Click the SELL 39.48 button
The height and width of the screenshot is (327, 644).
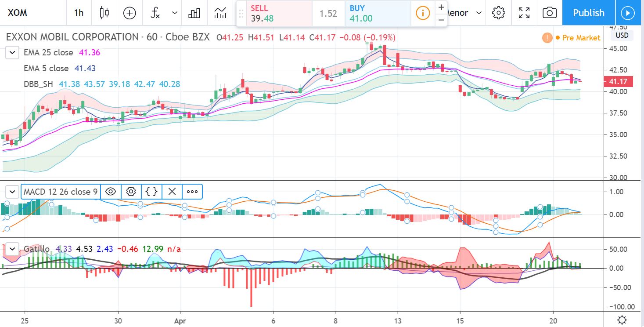pyautogui.click(x=274, y=13)
